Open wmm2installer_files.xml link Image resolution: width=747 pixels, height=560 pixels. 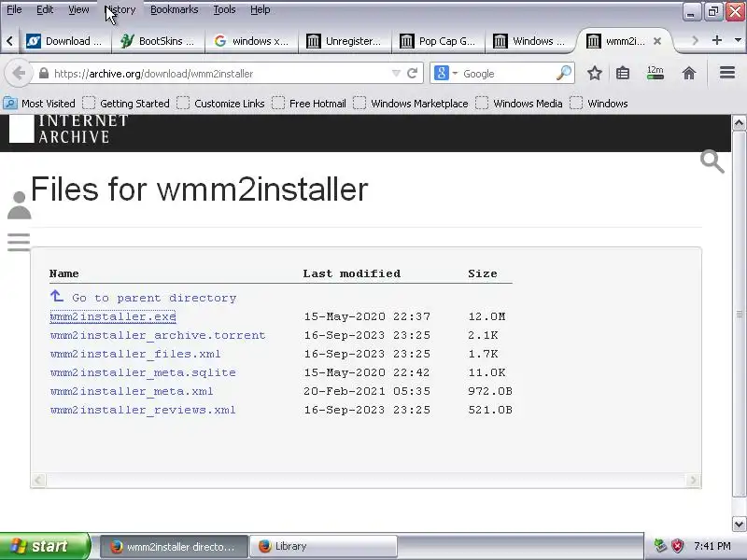coord(135,354)
